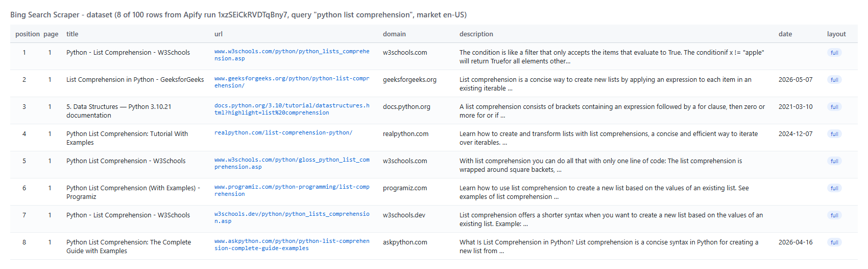The image size is (868, 269).
Task: Click the description starting 'Learn how to use list comprehension'
Action: click(604, 192)
